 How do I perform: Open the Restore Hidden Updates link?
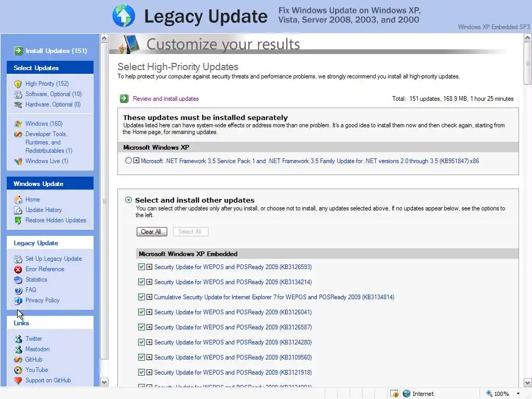click(x=56, y=220)
